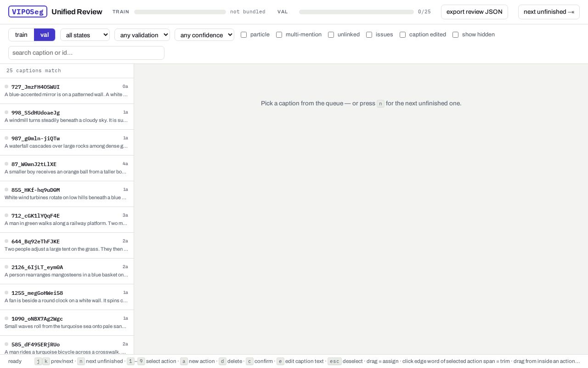Open caption 855_HKf-hq9uD0M

67,194
